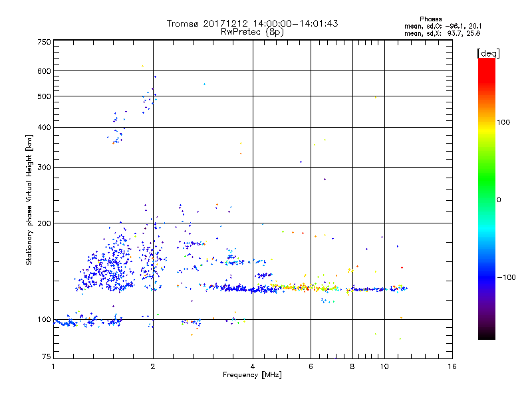Click the y-axis '200' tick label
This screenshot has width=532, height=399.
click(44, 223)
